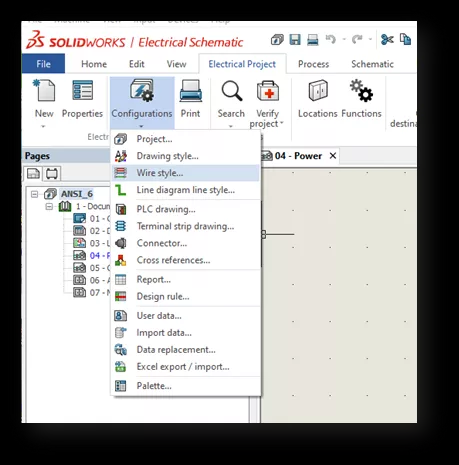Screen dimensions: 459x465
Task: Click the Copy icon in title toolbar
Action: 405,39
